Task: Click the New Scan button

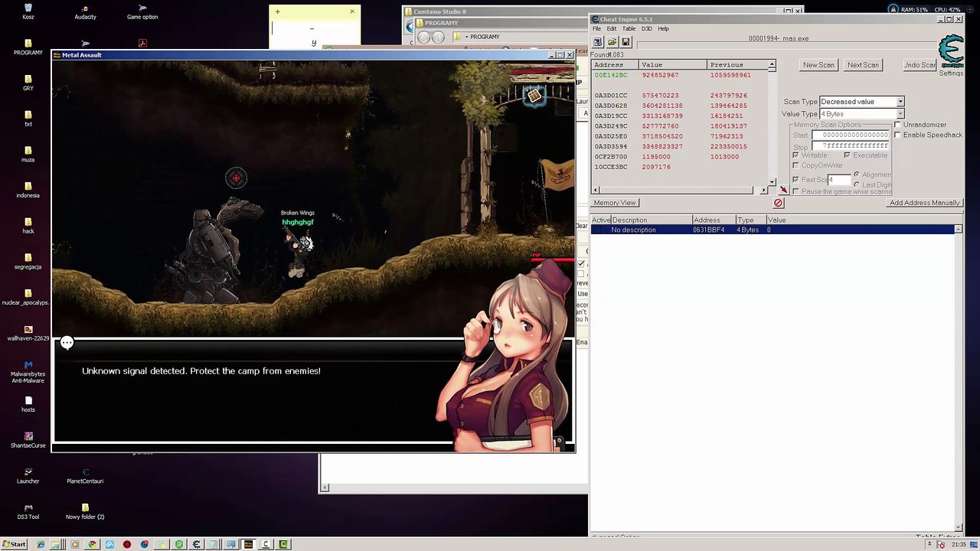Action: click(x=818, y=65)
